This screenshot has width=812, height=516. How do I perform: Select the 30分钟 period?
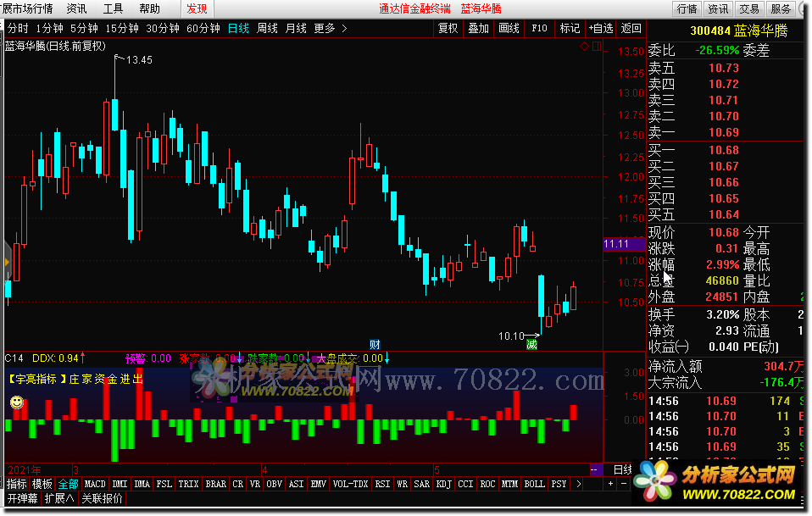coord(163,29)
